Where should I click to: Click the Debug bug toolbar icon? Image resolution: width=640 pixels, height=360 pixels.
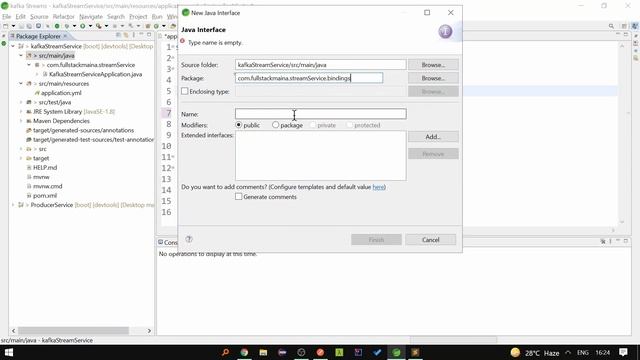(x=67, y=26)
